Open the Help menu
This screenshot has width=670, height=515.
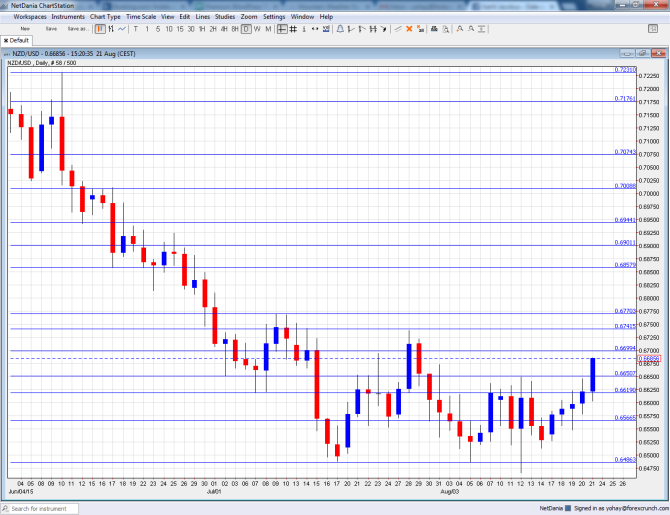tap(326, 17)
